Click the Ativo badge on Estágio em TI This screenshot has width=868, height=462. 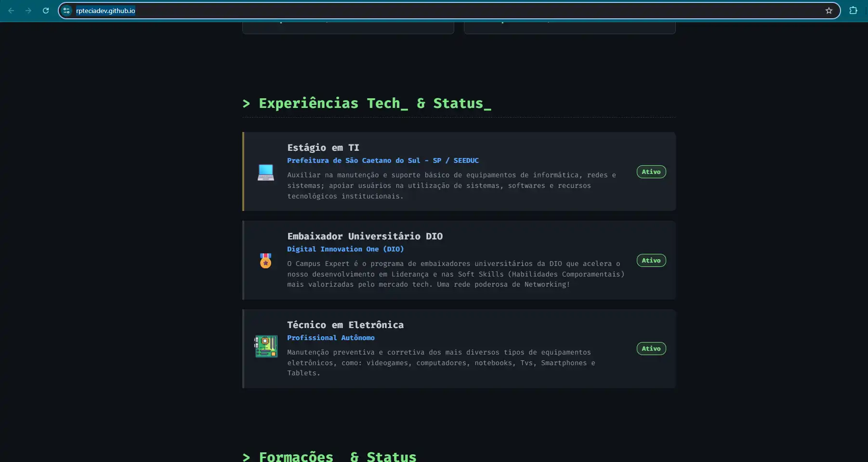651,172
